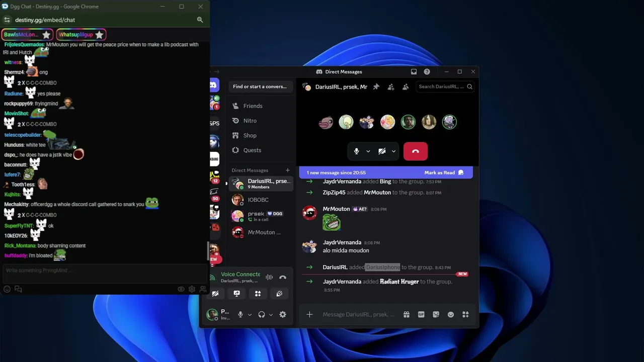Open the sticker picker in message bar
The width and height of the screenshot is (644, 362).
(x=436, y=315)
